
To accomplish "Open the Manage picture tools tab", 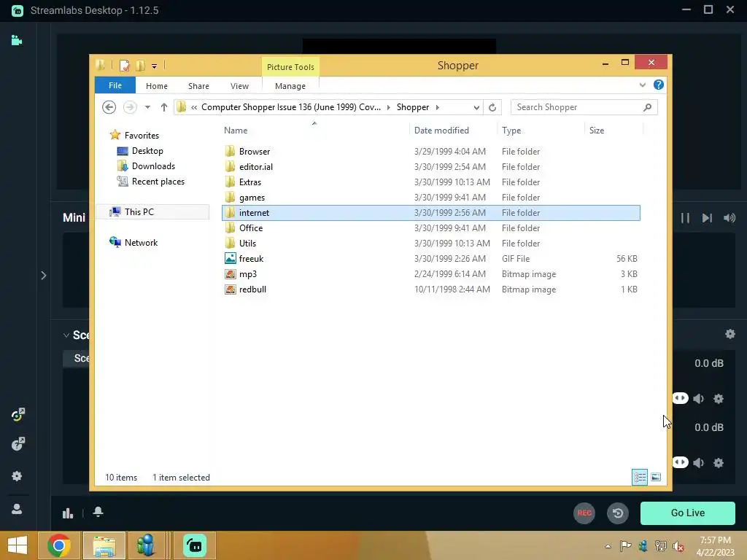I will pyautogui.click(x=290, y=86).
